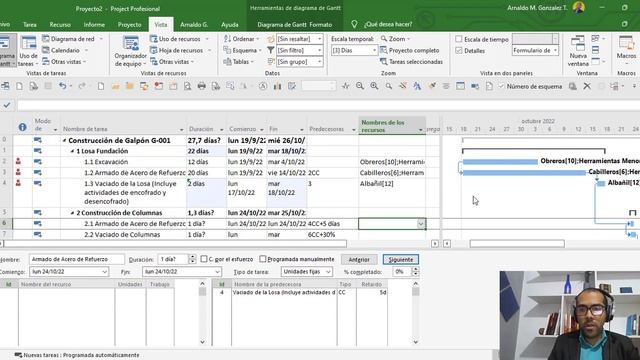Image resolution: width=640 pixels, height=360 pixels.
Task: Click the undo arrow in quick toolbar
Action: [62, 86]
